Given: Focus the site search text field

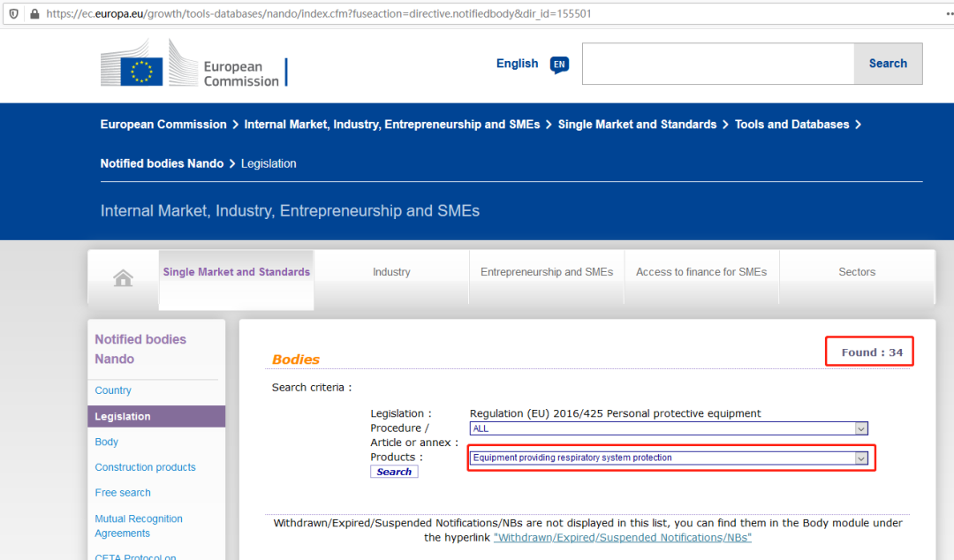Looking at the screenshot, I should coord(718,64).
